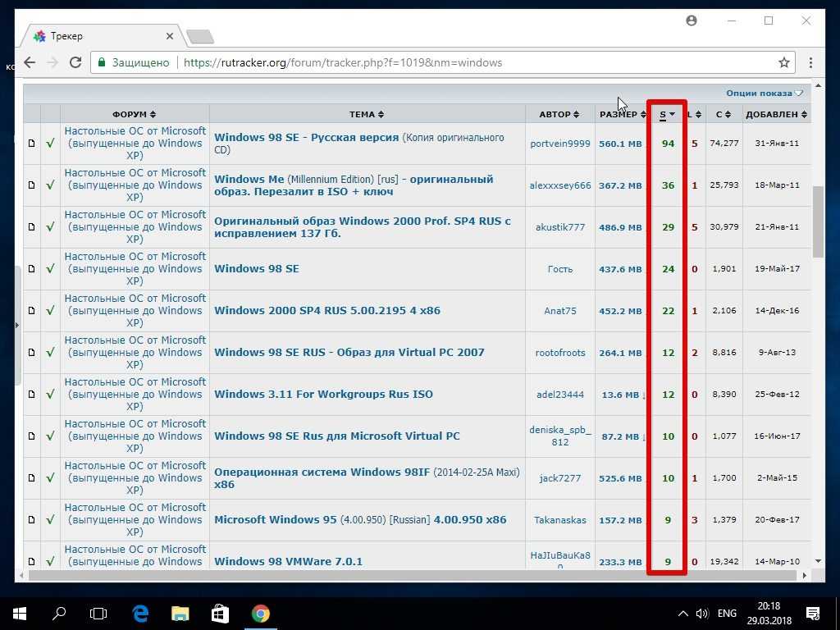The width and height of the screenshot is (840, 630).
Task: Open author portvein9999 profile link
Action: 559,144
